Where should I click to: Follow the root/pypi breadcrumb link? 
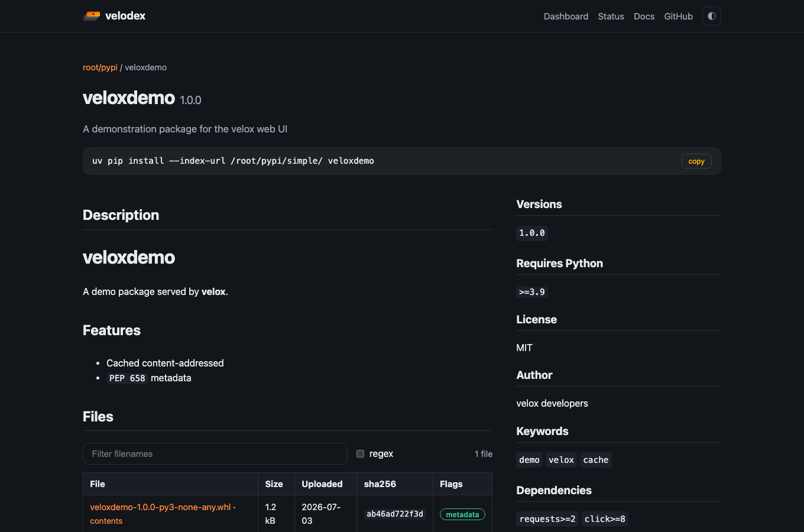[100, 67]
